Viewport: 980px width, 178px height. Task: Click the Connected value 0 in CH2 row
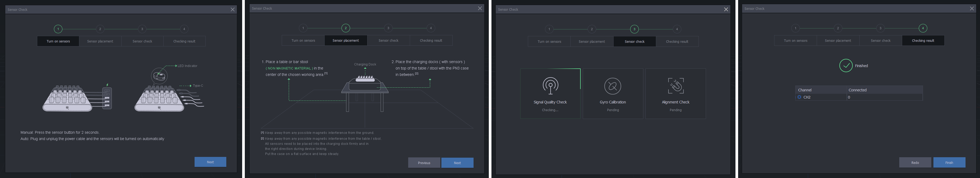tap(849, 97)
